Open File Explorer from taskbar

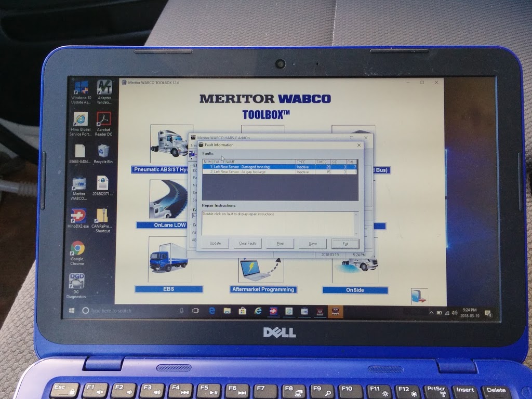pos(227,311)
